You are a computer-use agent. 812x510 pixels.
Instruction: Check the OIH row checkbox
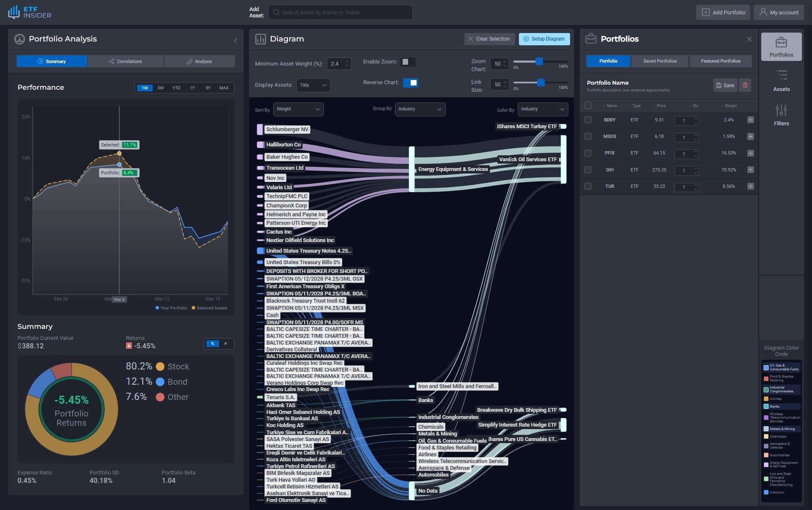click(x=588, y=170)
